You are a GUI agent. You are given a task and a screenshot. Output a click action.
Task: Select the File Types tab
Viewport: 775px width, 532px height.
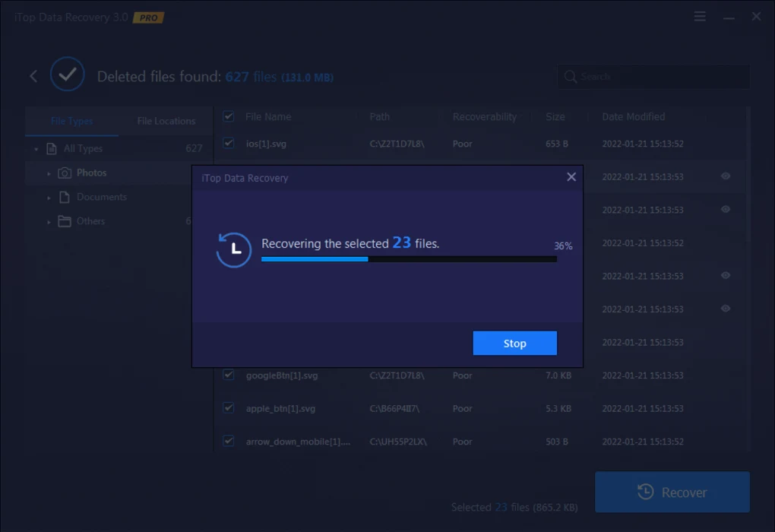pyautogui.click(x=71, y=121)
